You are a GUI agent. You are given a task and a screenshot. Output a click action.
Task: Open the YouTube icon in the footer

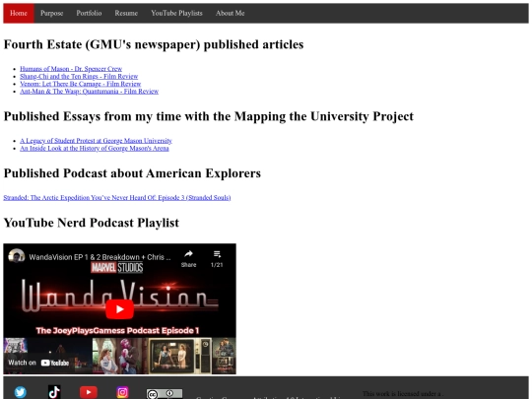click(89, 392)
